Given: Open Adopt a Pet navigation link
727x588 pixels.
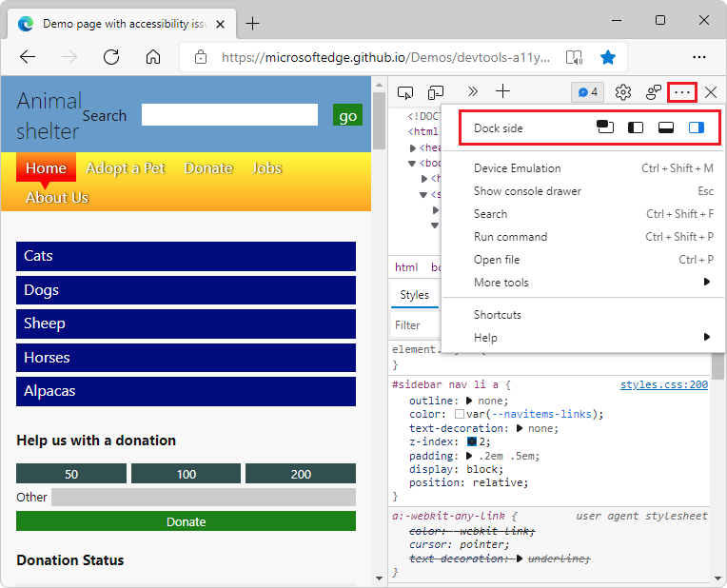Looking at the screenshot, I should click(126, 168).
